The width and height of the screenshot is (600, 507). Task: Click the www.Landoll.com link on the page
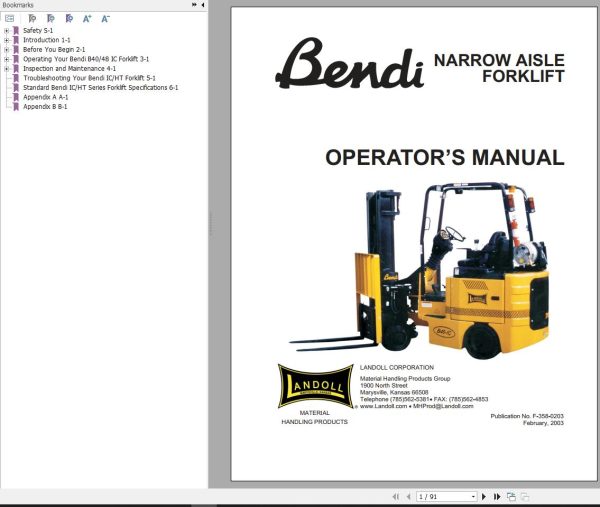click(x=383, y=406)
